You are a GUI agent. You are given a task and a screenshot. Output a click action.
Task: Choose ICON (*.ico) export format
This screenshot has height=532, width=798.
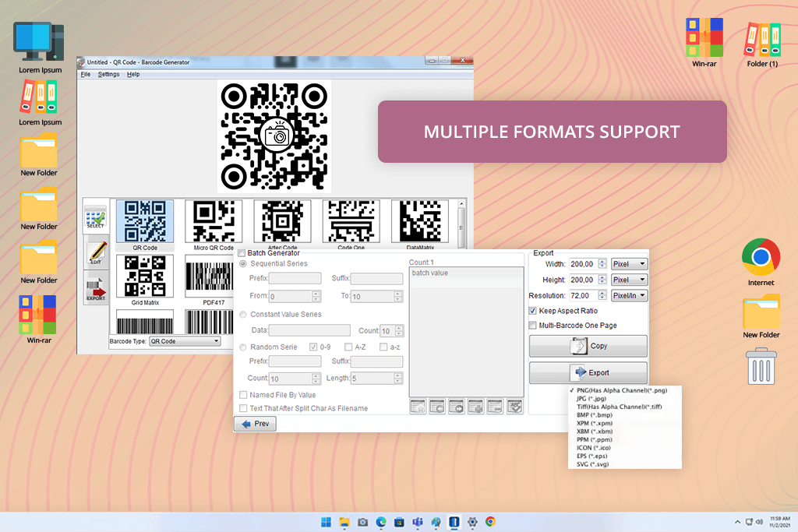(x=593, y=448)
